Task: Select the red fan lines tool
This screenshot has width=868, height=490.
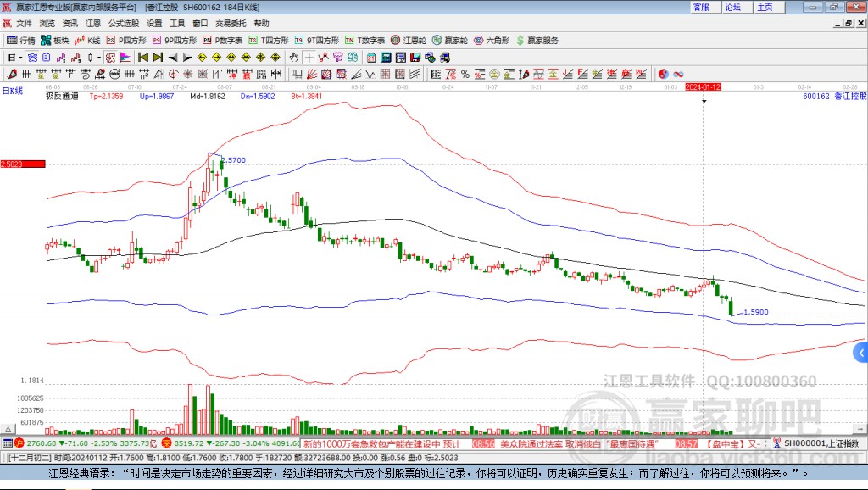Action: [x=312, y=75]
